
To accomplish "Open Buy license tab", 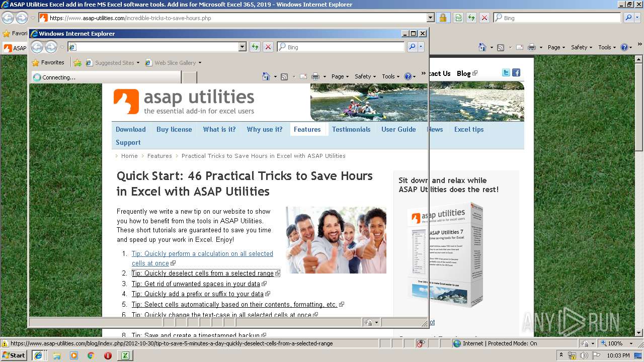I will [174, 129].
